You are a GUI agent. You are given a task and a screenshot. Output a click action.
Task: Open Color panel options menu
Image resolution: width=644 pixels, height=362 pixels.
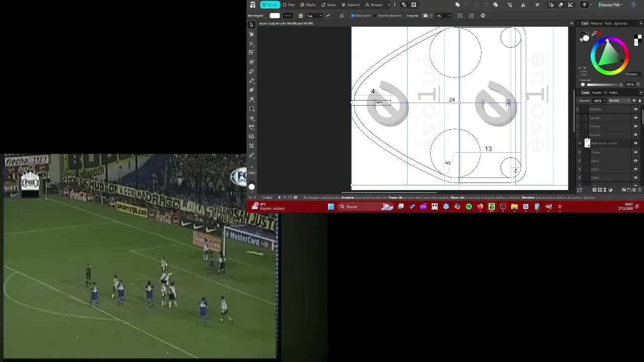pos(640,24)
